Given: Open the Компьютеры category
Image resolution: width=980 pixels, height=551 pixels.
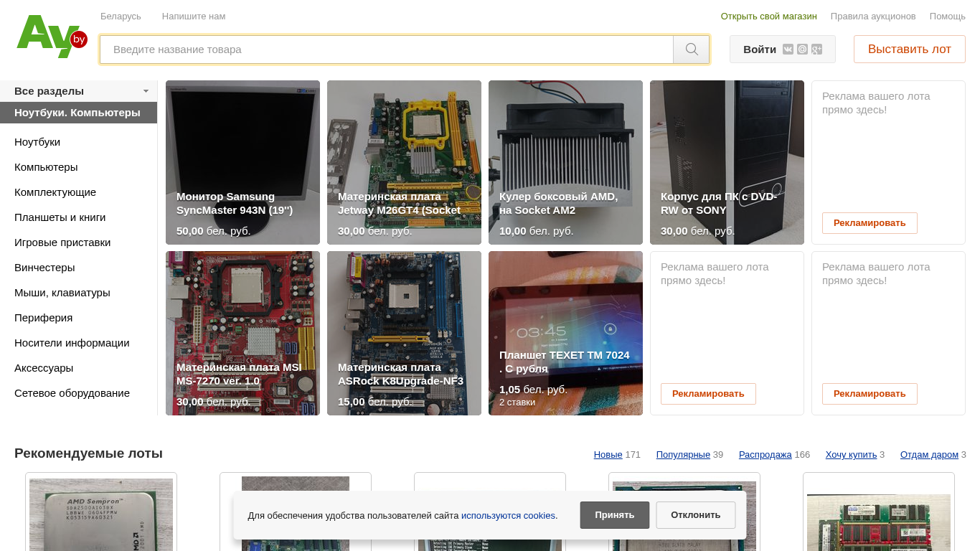Looking at the screenshot, I should tap(46, 167).
